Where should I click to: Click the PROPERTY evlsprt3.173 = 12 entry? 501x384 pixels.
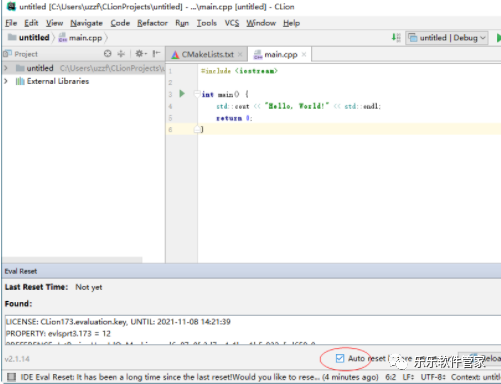[x=58, y=334]
